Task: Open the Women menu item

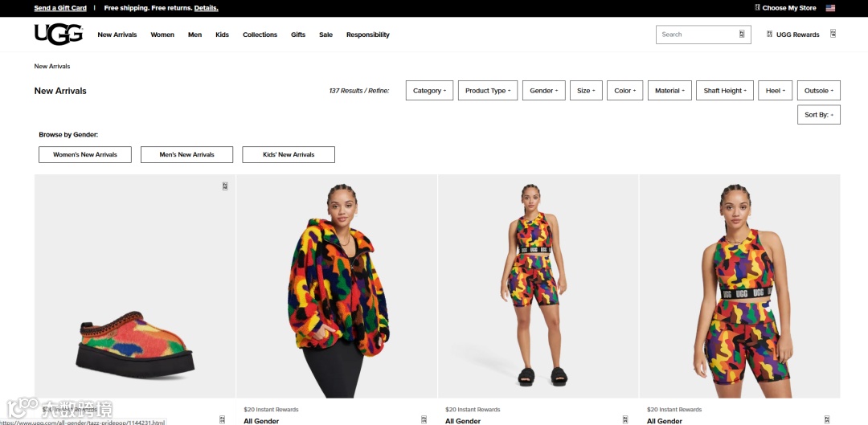Action: tap(162, 35)
